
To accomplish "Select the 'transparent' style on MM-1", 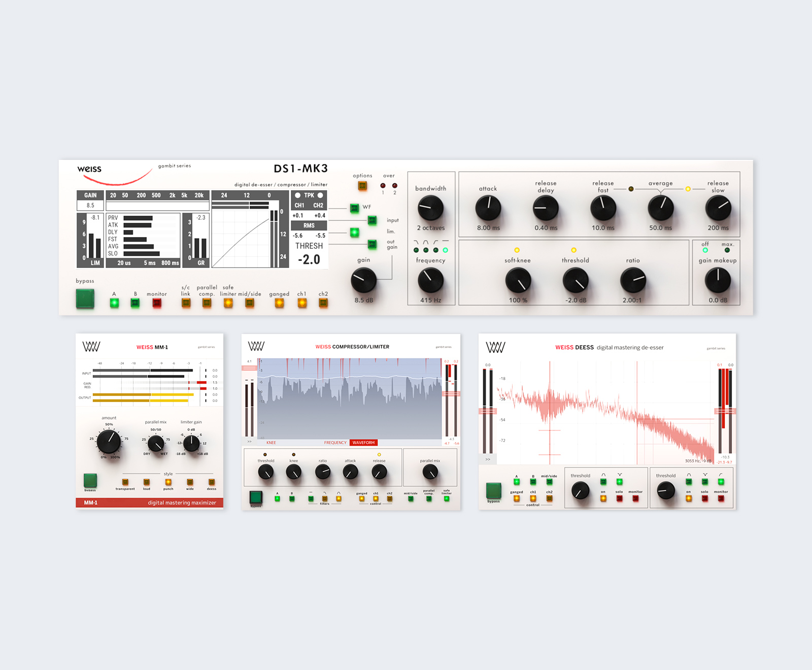I will click(125, 482).
